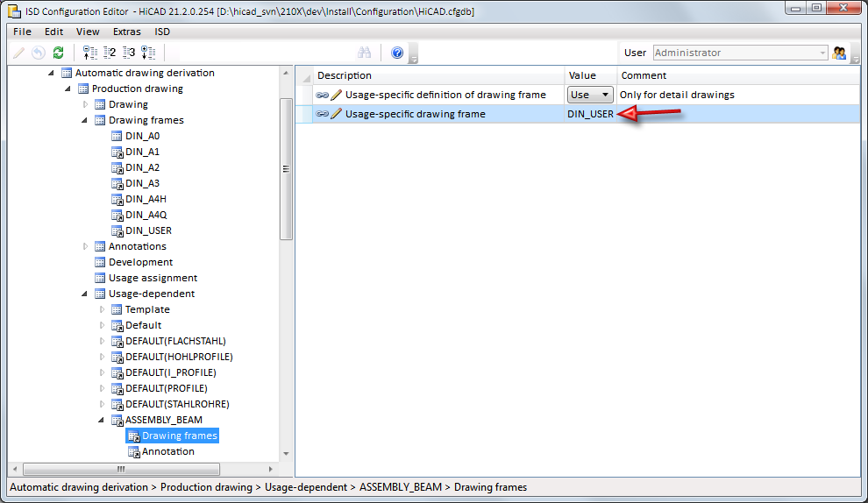Select the highlighted Drawing frames under ASSEMBLY_BEAM
868x503 pixels.
coord(180,436)
